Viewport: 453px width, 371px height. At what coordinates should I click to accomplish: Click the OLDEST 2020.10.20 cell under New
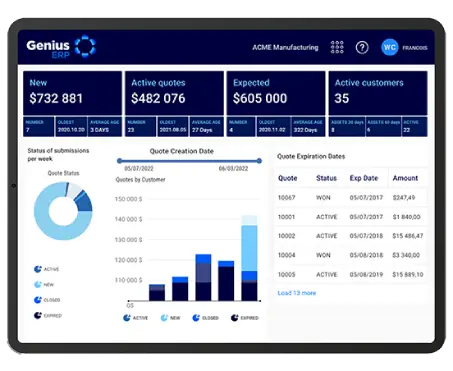(71, 126)
